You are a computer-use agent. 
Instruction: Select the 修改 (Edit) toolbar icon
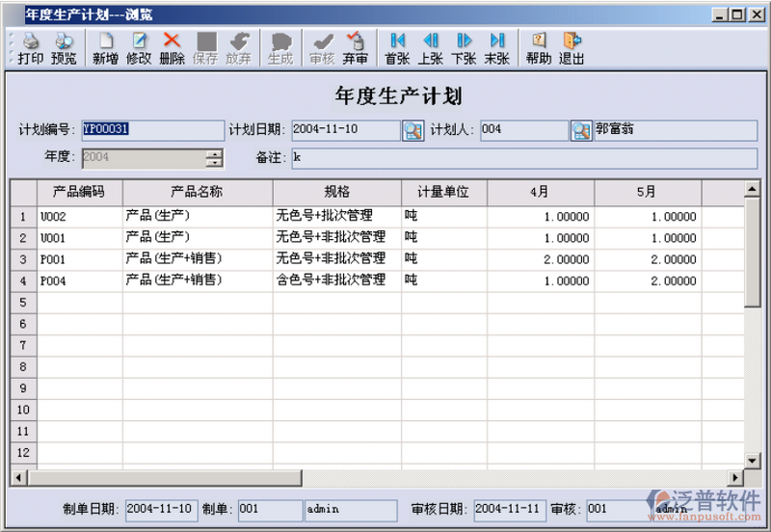tap(139, 48)
